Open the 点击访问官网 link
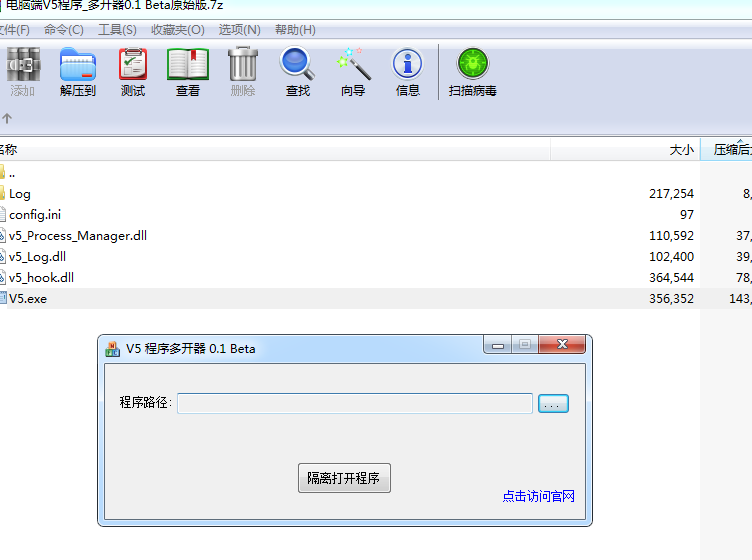Image resolution: width=752 pixels, height=560 pixels. tap(539, 496)
